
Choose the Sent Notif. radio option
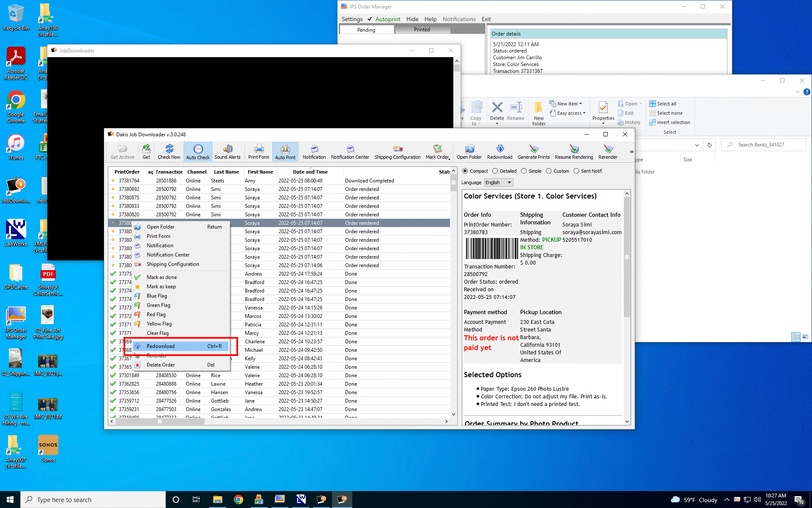click(x=576, y=171)
